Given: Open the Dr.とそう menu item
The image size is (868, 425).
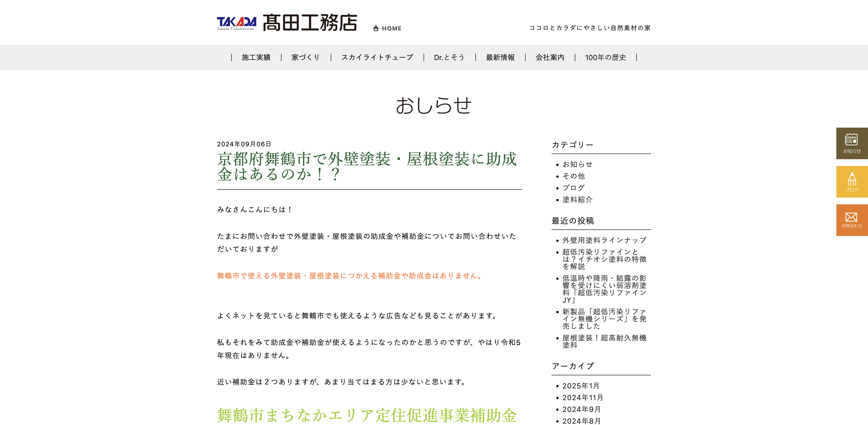Looking at the screenshot, I should pos(449,58).
